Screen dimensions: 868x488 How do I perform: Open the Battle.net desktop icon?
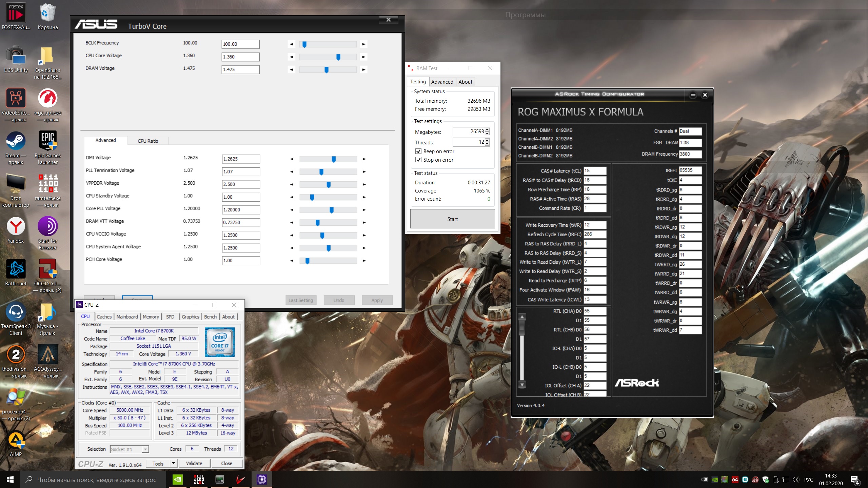(x=16, y=270)
